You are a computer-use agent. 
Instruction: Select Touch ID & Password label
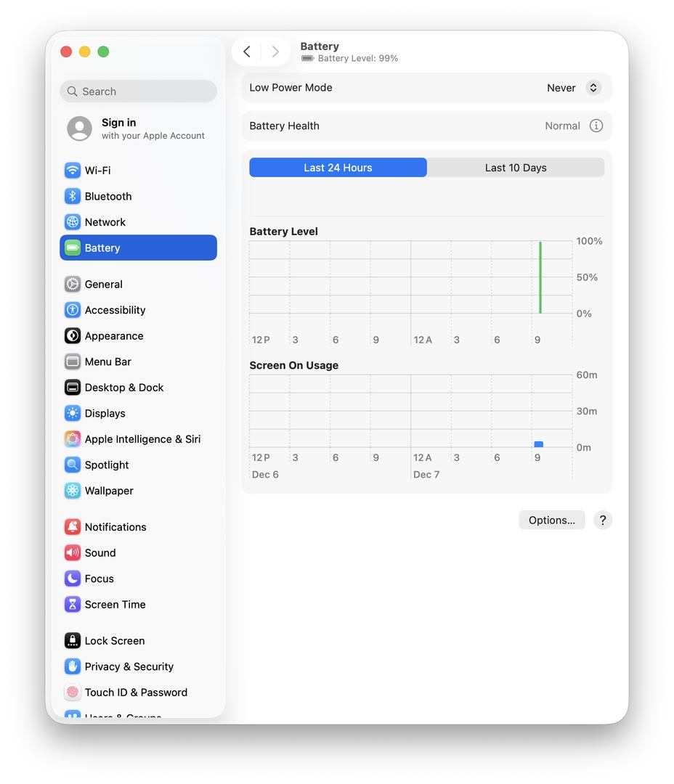tap(136, 693)
